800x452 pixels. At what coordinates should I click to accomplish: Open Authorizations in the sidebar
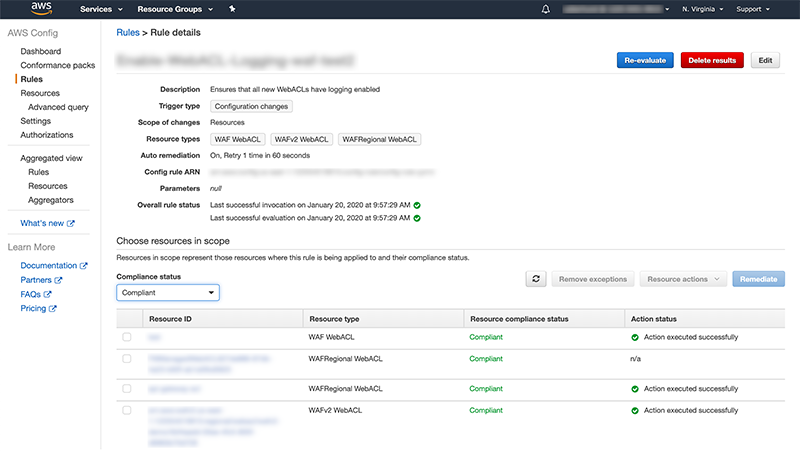point(47,135)
